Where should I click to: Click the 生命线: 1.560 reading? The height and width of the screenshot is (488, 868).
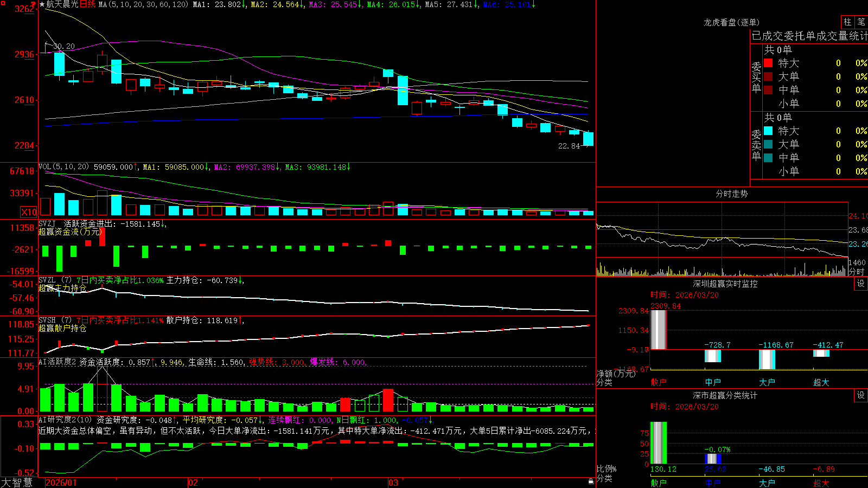click(x=216, y=362)
